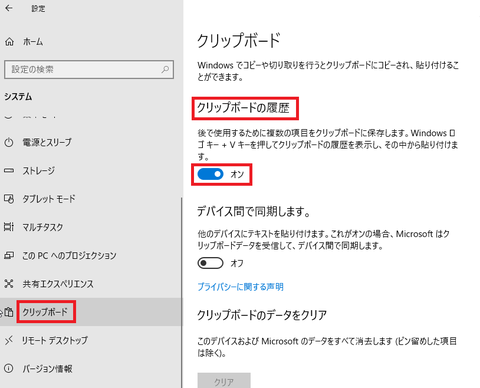Click the multitasking icon
Screen dimensions: 480x388
click(9, 227)
